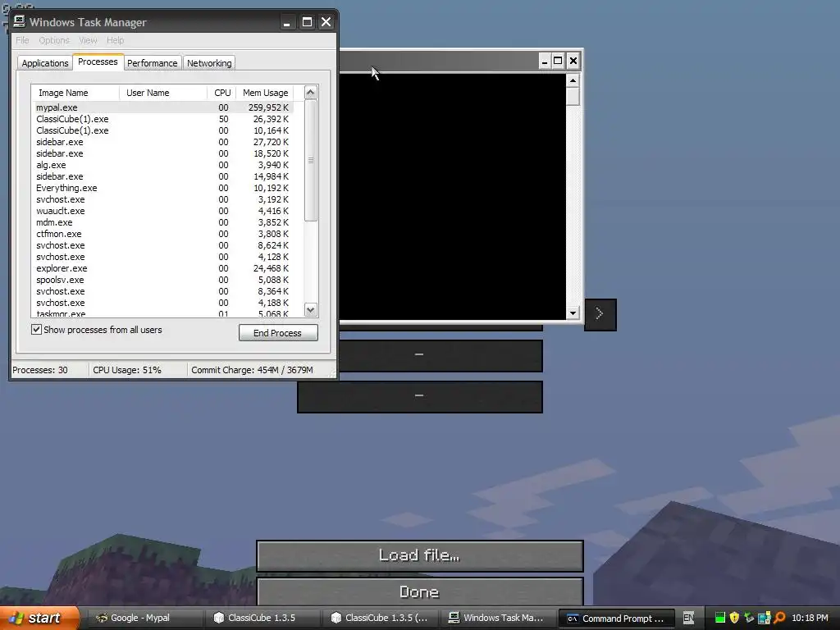The image size is (840, 630).
Task: Select the spoolsv.exe process row
Action: click(x=163, y=280)
